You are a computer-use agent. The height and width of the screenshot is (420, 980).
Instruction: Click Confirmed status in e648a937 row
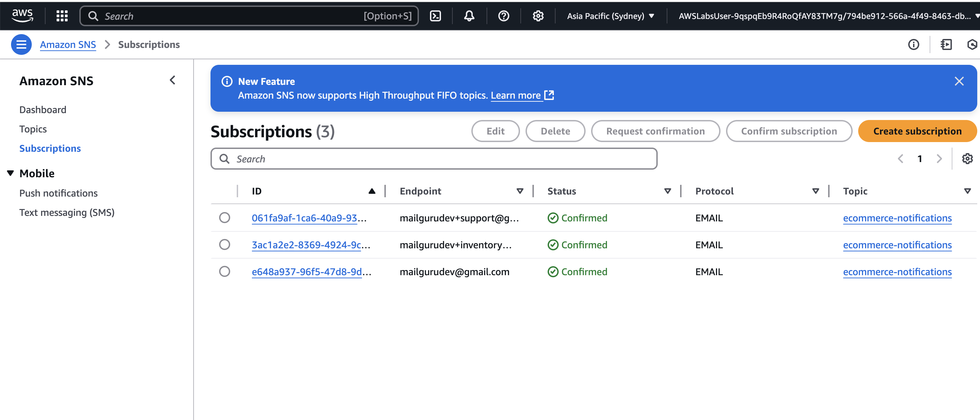[577, 272]
